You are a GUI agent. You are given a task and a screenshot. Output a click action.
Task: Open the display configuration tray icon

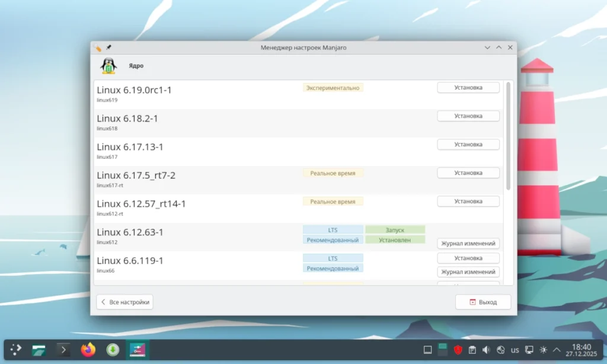[529, 350]
